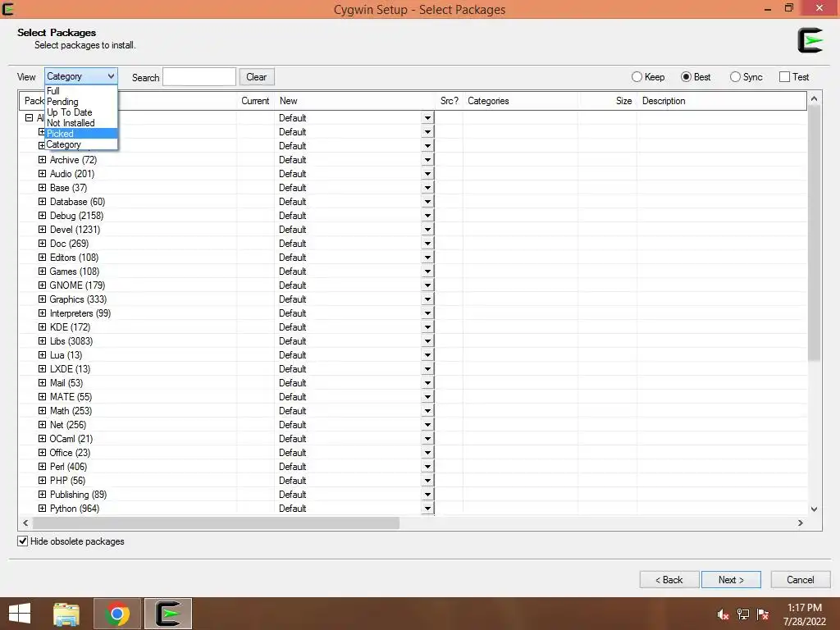
Task: Expand the Python (964) category
Action: [x=43, y=509]
